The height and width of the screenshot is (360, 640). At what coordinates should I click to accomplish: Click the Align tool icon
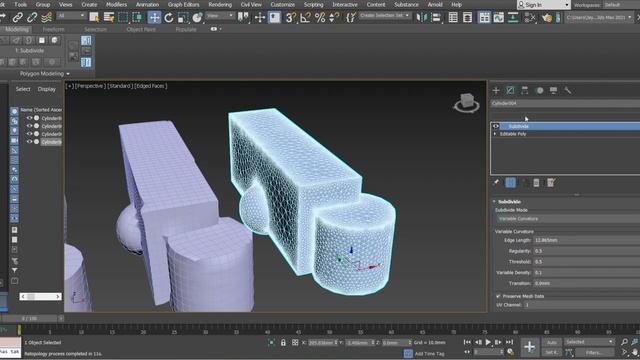pyautogui.click(x=436, y=17)
